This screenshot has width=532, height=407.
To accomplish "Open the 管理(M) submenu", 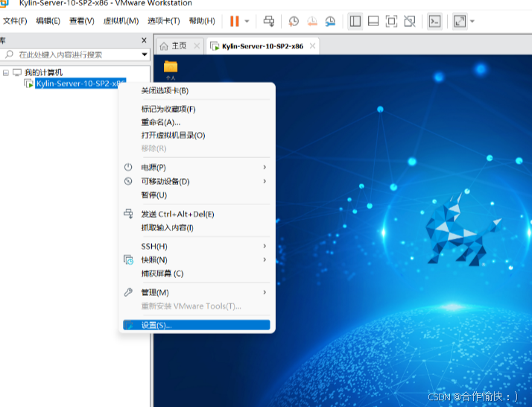I will click(x=197, y=292).
